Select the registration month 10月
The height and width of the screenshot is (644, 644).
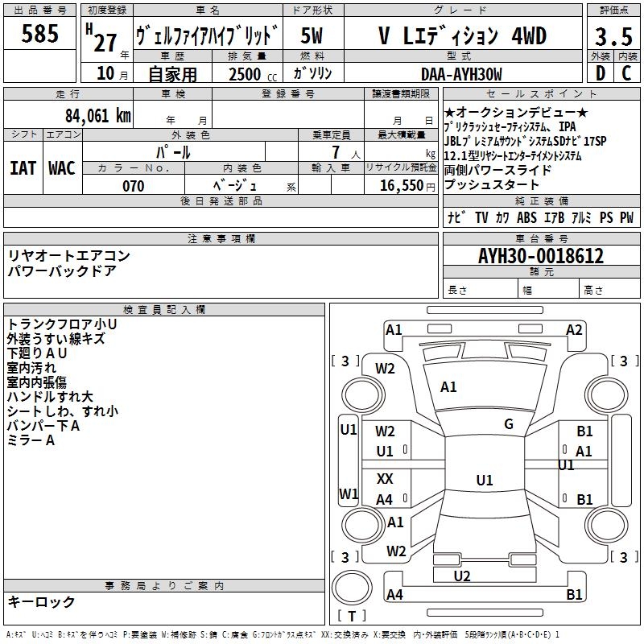(x=112, y=73)
